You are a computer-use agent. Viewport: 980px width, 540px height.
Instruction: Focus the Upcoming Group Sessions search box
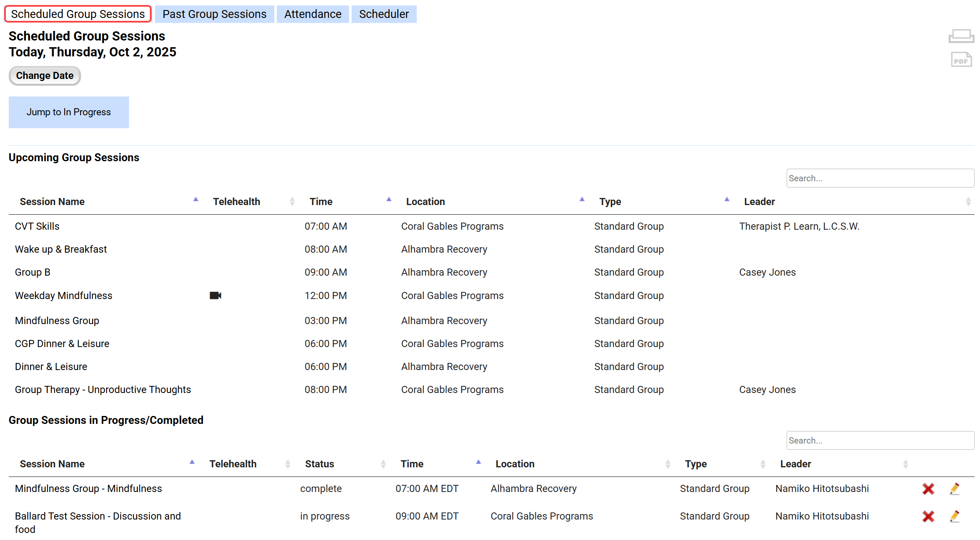879,178
